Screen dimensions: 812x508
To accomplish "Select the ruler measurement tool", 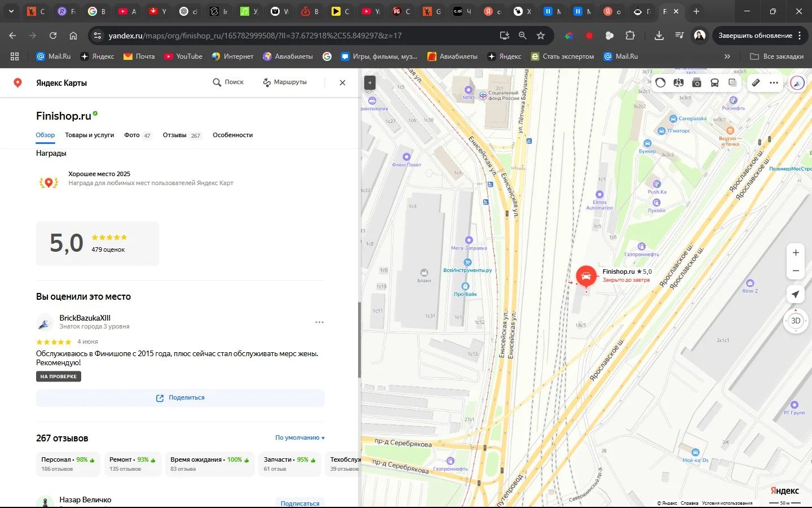I will click(756, 83).
